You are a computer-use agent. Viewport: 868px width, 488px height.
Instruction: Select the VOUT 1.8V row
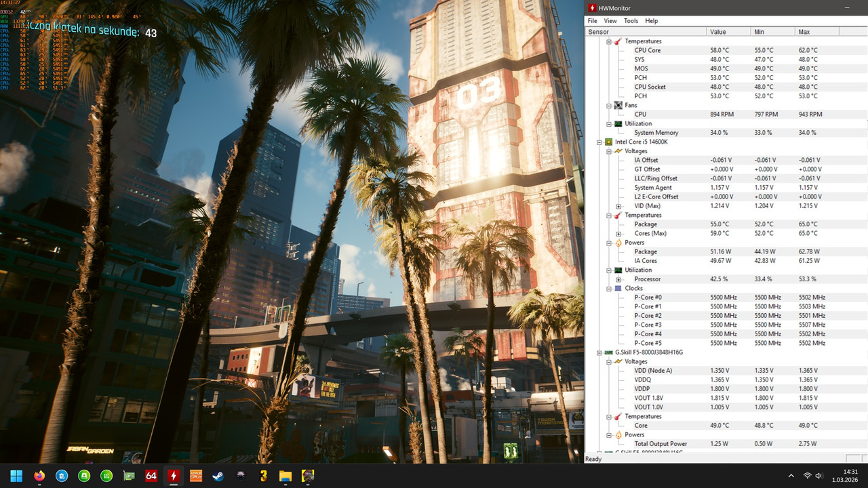pos(725,398)
